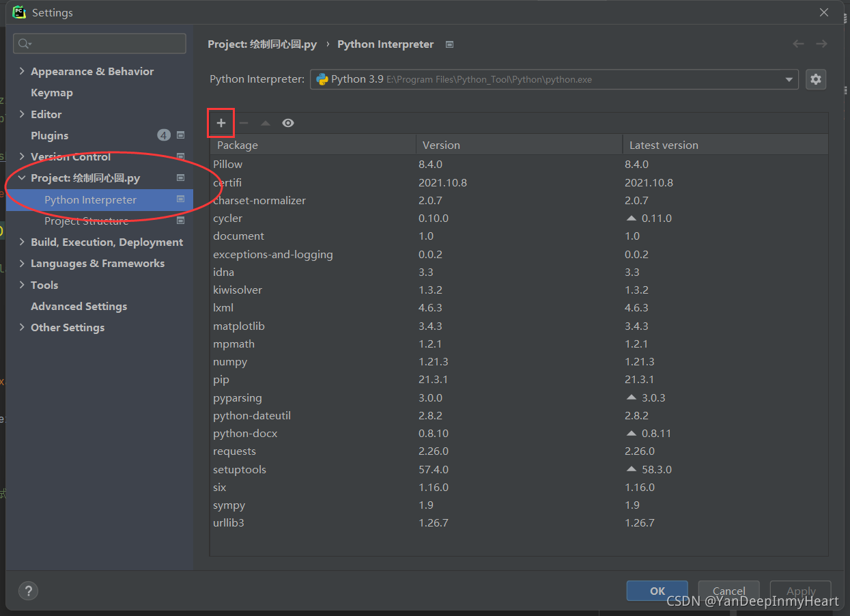Screen dimensions: 850x616
Task: Select the urllib3 package row
Action: tap(519, 523)
